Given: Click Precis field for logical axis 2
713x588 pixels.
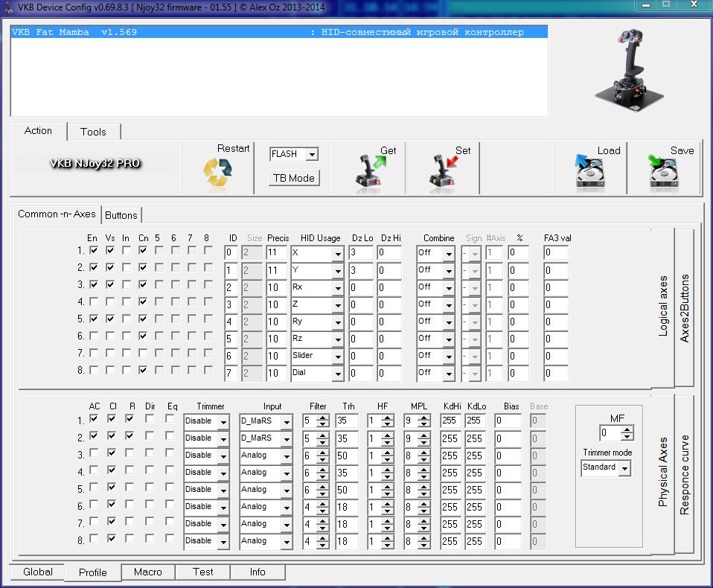Looking at the screenshot, I should pyautogui.click(x=276, y=271).
